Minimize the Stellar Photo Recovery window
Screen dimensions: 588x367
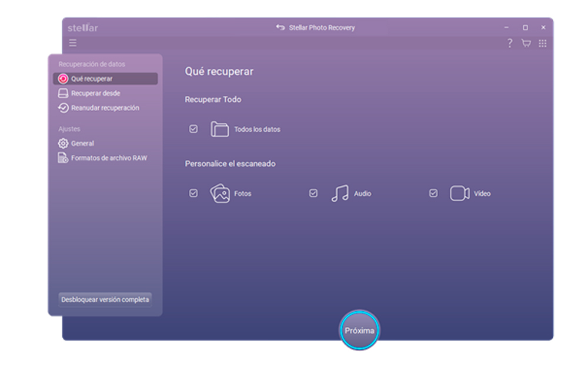[x=507, y=28]
